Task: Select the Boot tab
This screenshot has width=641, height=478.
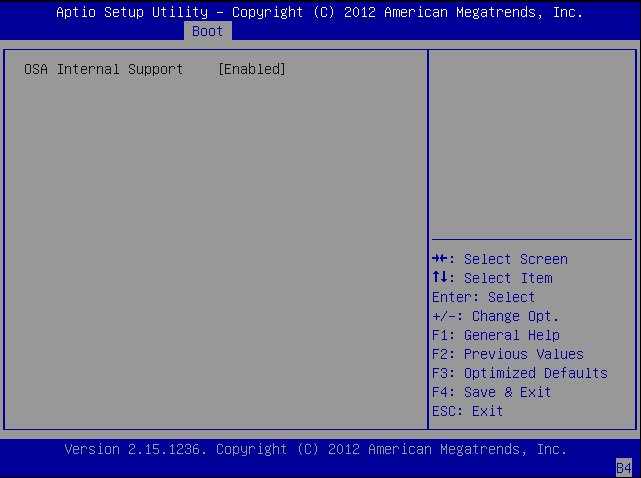Action: pyautogui.click(x=208, y=31)
